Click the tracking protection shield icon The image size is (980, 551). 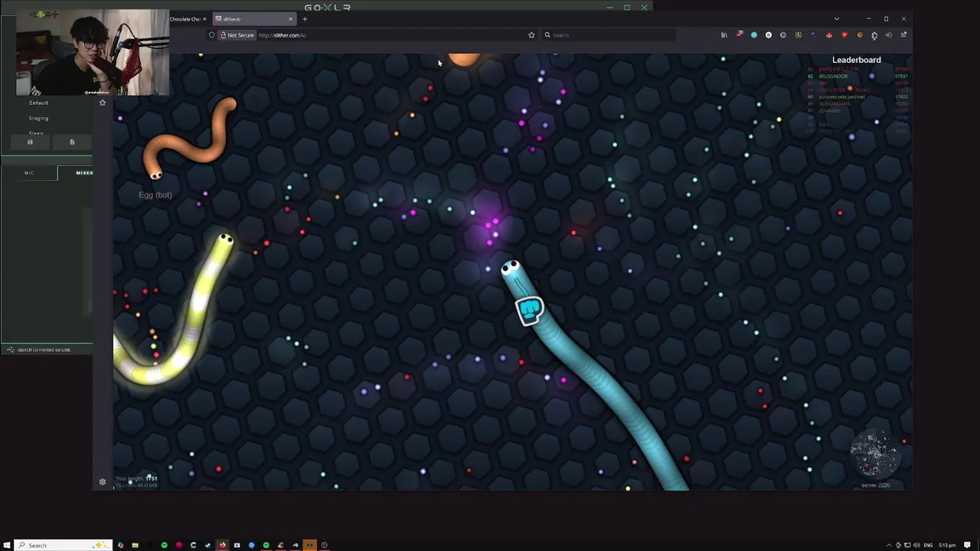tap(212, 35)
